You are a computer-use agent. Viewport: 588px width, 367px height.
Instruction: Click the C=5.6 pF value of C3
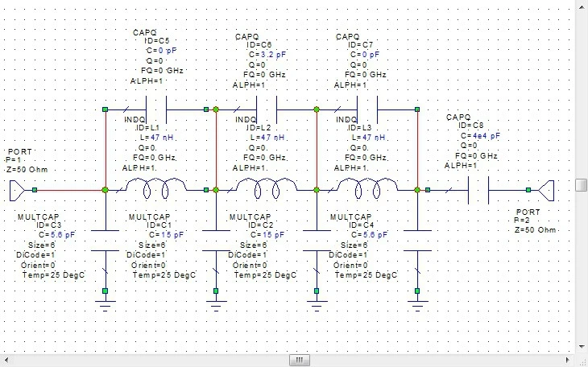(x=56, y=235)
